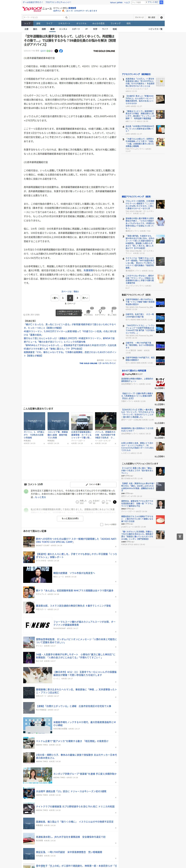Image resolution: width=186 pixels, height=868 pixels.
Task: Open the エキスパート navigation tab
Action: coord(64,24)
